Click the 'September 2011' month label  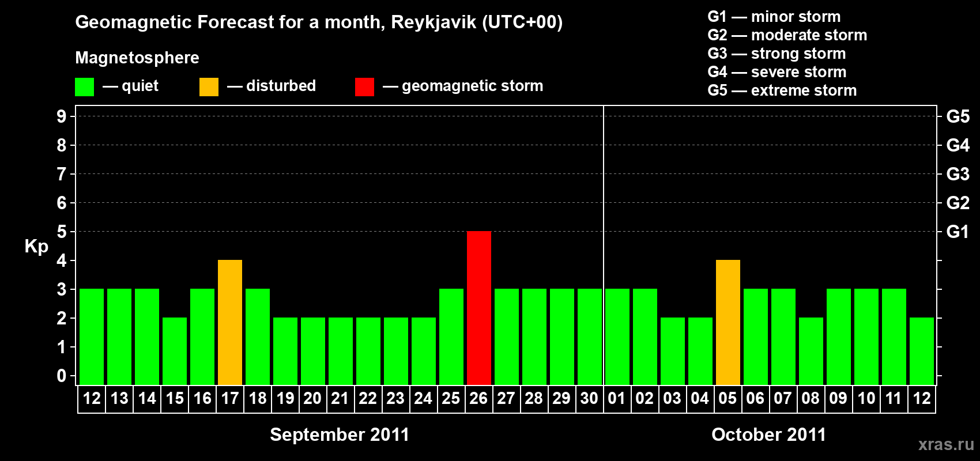coord(340,434)
